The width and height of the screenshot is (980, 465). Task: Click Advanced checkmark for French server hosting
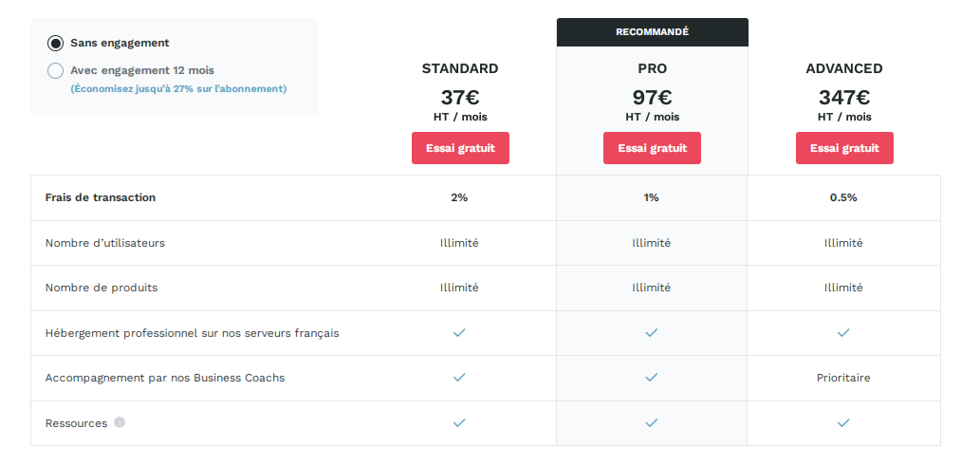843,333
